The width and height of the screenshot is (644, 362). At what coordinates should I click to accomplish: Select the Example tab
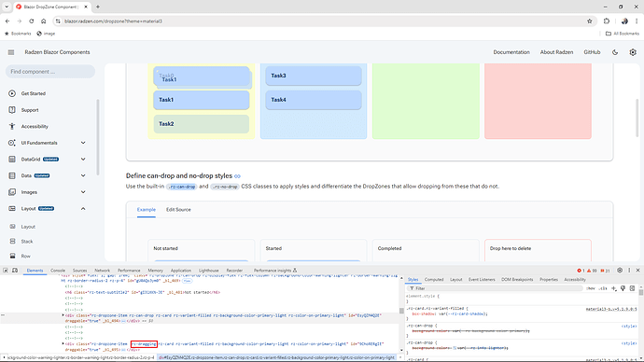(x=147, y=209)
